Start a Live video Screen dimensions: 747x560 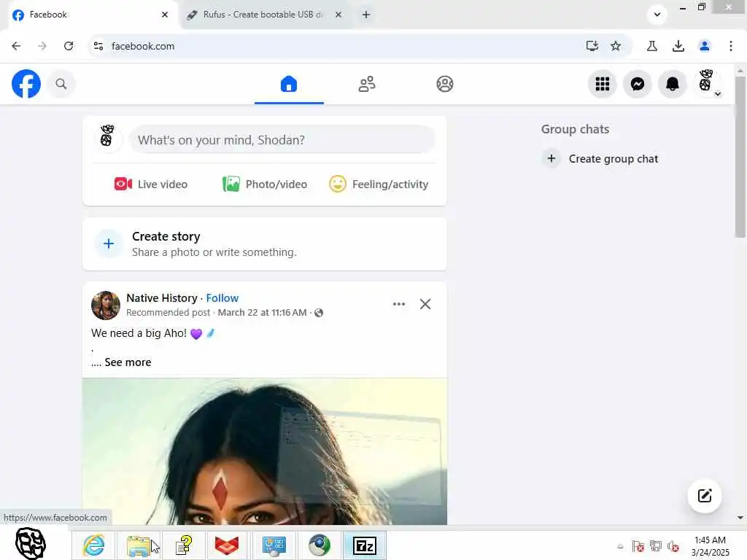151,184
